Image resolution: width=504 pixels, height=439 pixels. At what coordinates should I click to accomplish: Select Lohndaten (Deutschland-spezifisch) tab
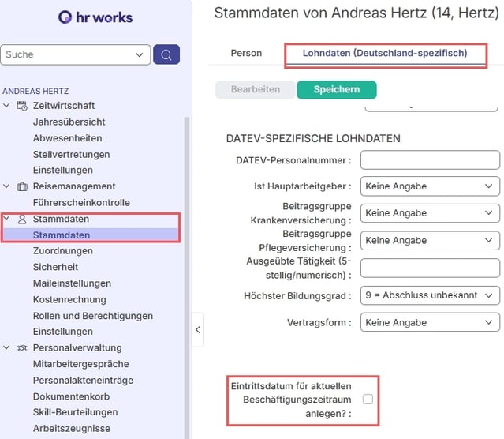(x=385, y=53)
